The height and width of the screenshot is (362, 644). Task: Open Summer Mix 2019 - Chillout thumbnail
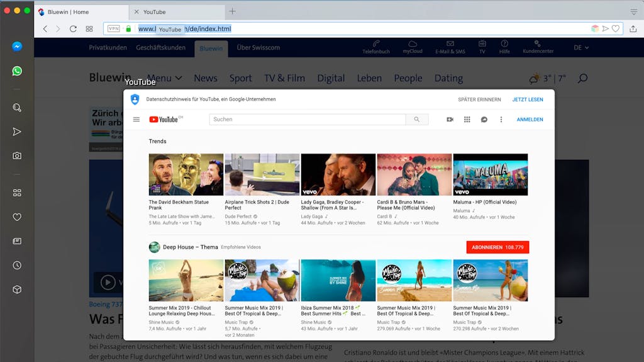coord(186,280)
